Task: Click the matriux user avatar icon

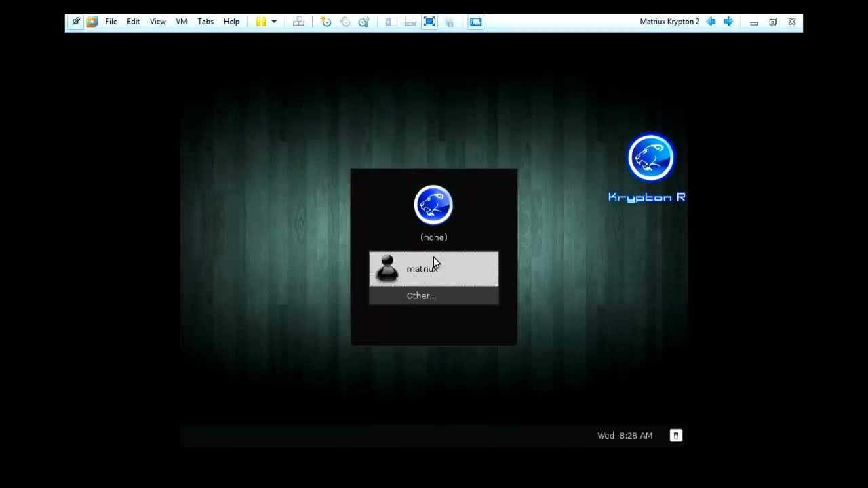Action: pyautogui.click(x=387, y=268)
